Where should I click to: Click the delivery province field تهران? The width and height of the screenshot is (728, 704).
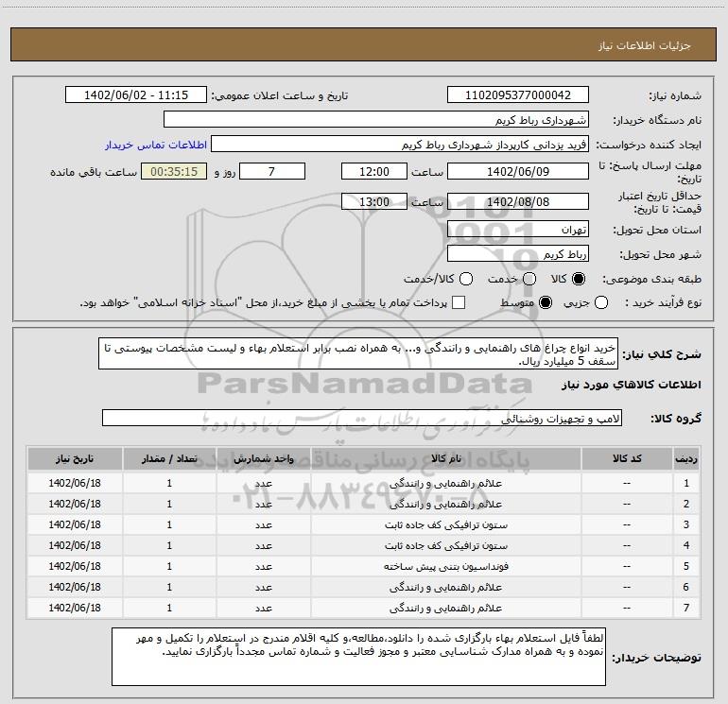click(518, 229)
